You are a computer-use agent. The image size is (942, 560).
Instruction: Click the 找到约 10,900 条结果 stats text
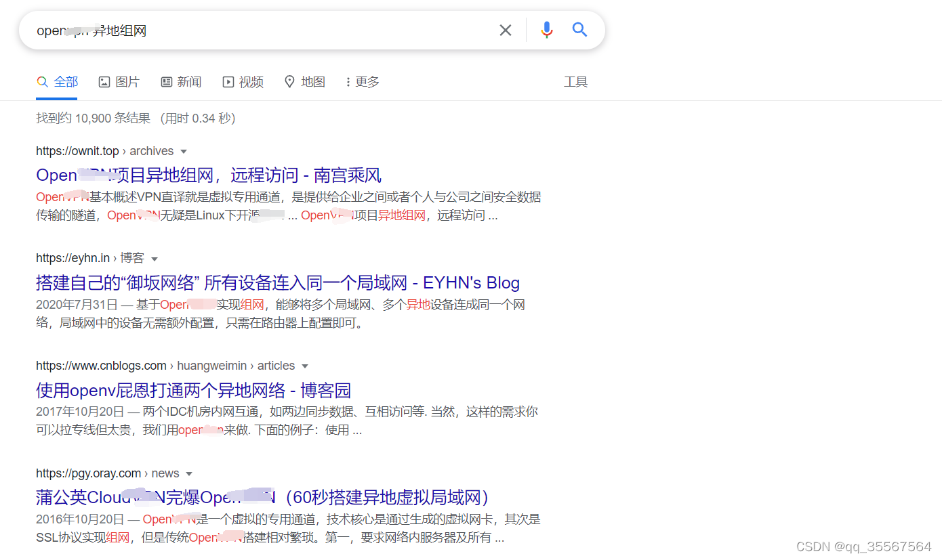(x=93, y=119)
